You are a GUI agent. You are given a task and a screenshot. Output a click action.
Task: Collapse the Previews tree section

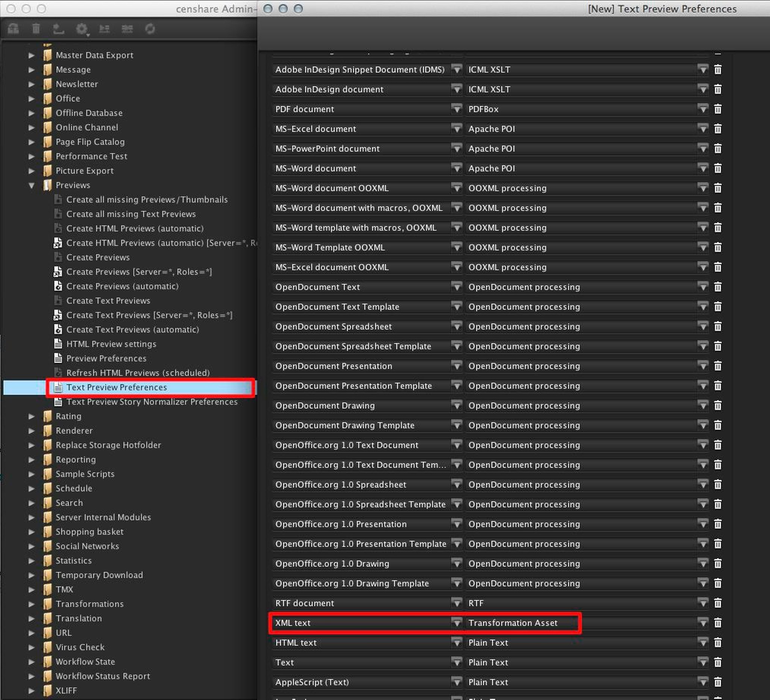pos(32,185)
